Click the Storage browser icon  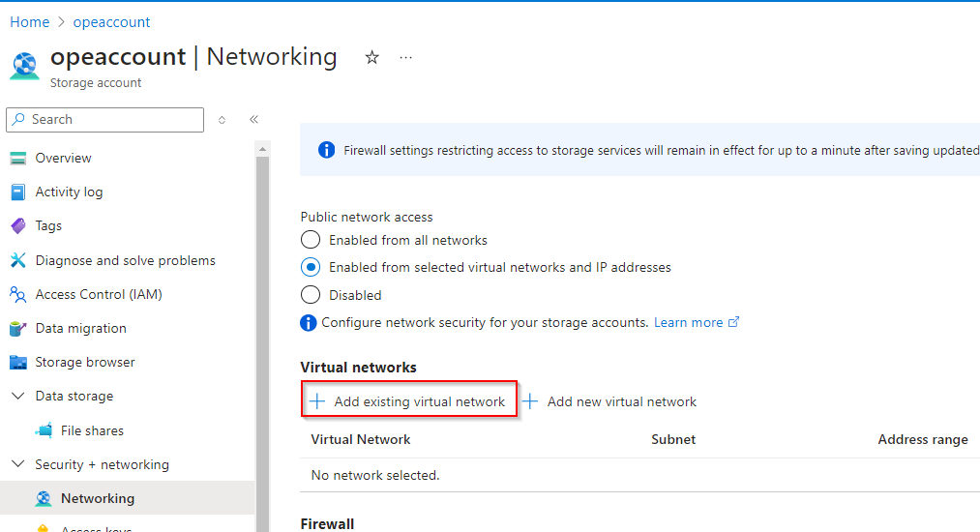(x=17, y=363)
